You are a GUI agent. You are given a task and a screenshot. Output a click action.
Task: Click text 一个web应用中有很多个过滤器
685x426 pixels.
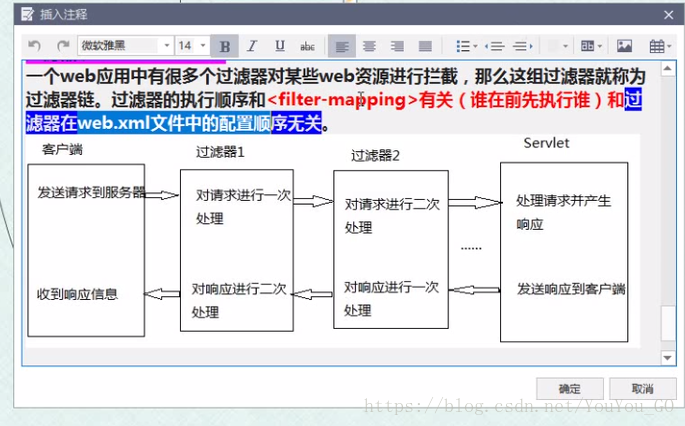click(146, 76)
